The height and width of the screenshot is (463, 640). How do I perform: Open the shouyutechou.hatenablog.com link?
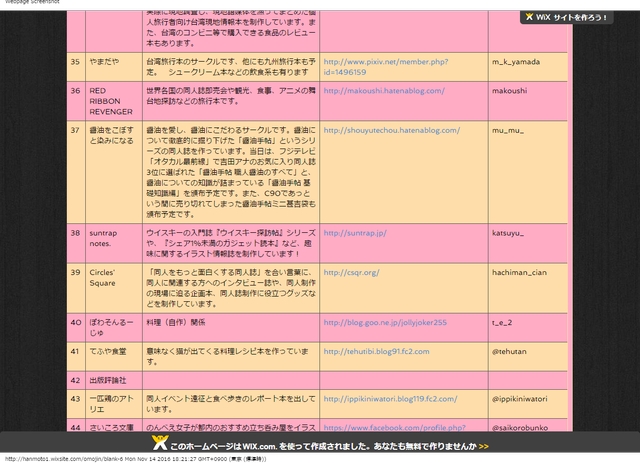[x=393, y=130]
